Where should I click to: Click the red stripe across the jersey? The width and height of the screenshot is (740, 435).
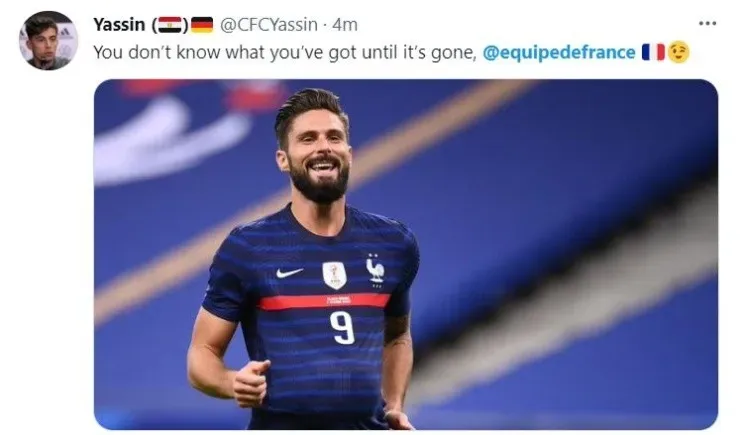(x=324, y=301)
